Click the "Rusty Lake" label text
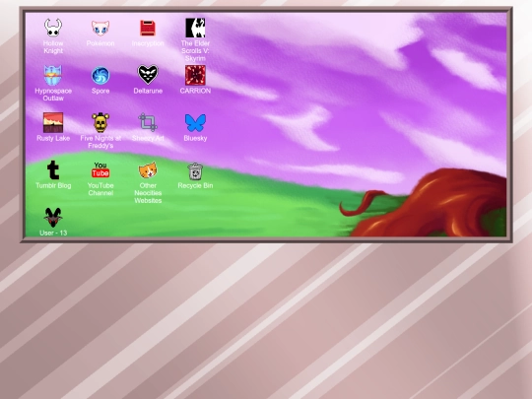 tap(53, 138)
